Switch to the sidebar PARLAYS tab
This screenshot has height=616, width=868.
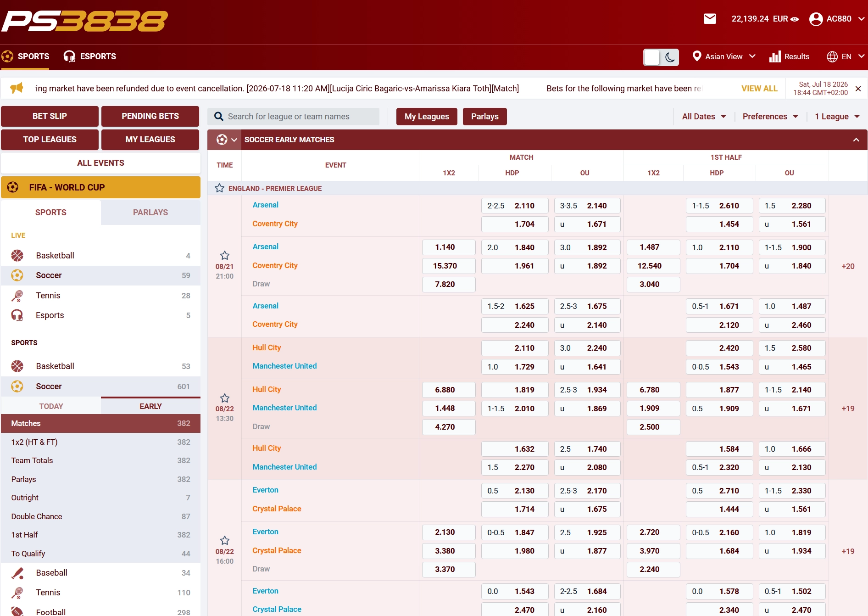pyautogui.click(x=150, y=213)
